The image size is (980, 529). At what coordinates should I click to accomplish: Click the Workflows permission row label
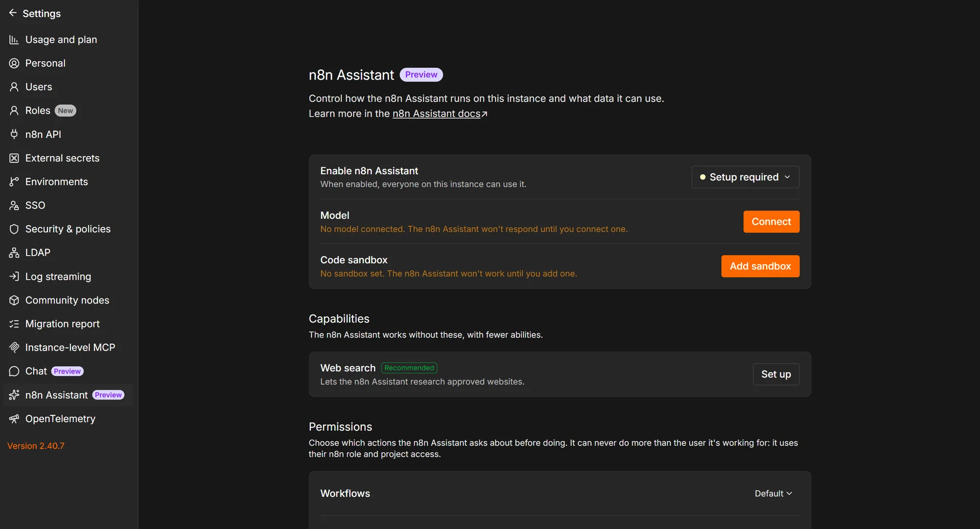[345, 493]
